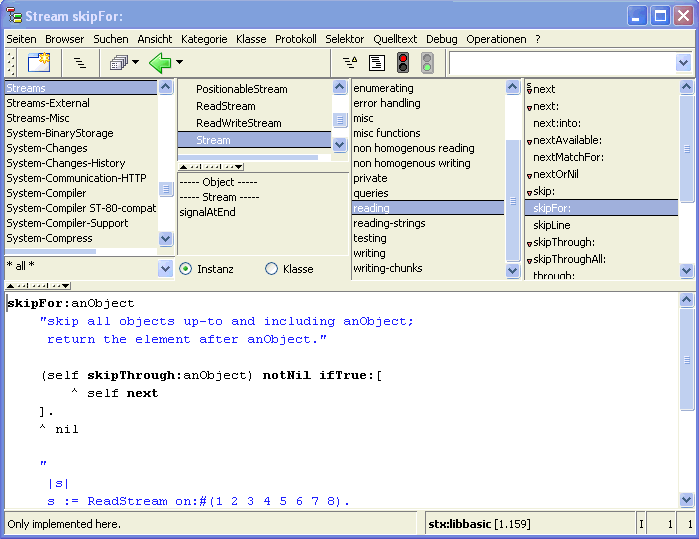
Task: Open the Debug menu
Action: (x=442, y=39)
